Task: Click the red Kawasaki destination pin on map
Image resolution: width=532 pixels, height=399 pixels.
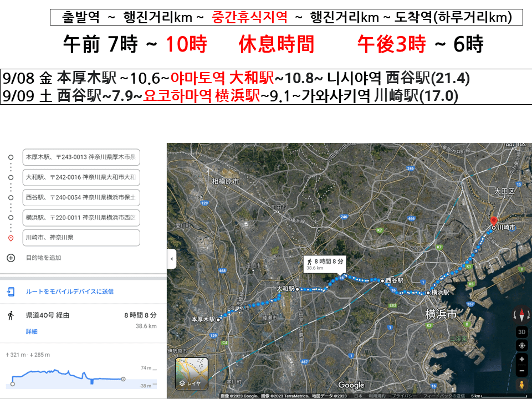Action: [x=494, y=219]
